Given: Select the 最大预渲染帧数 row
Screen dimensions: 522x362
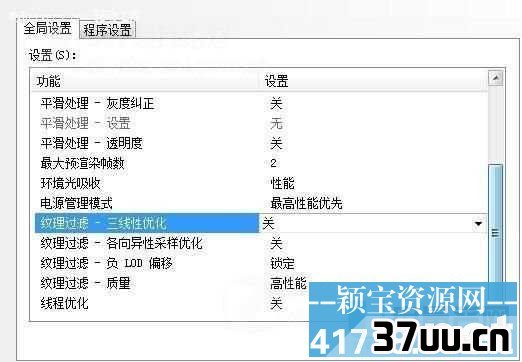Looking at the screenshot, I should [x=260, y=163].
